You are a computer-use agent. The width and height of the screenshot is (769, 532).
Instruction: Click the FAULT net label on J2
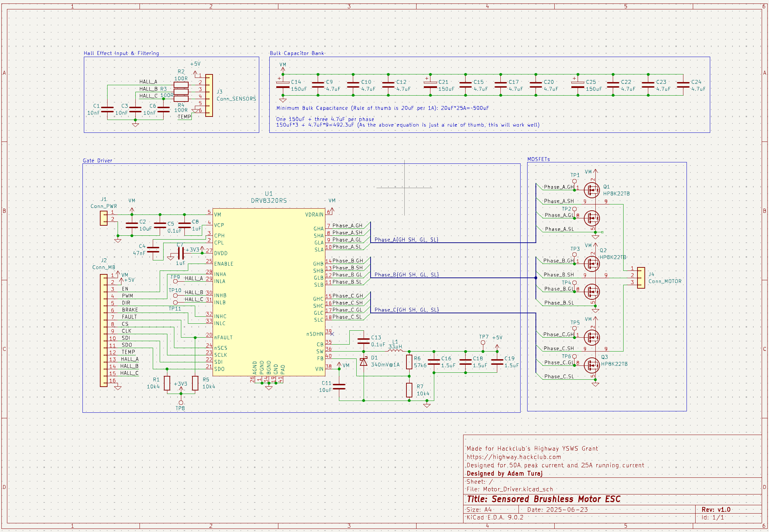(129, 317)
